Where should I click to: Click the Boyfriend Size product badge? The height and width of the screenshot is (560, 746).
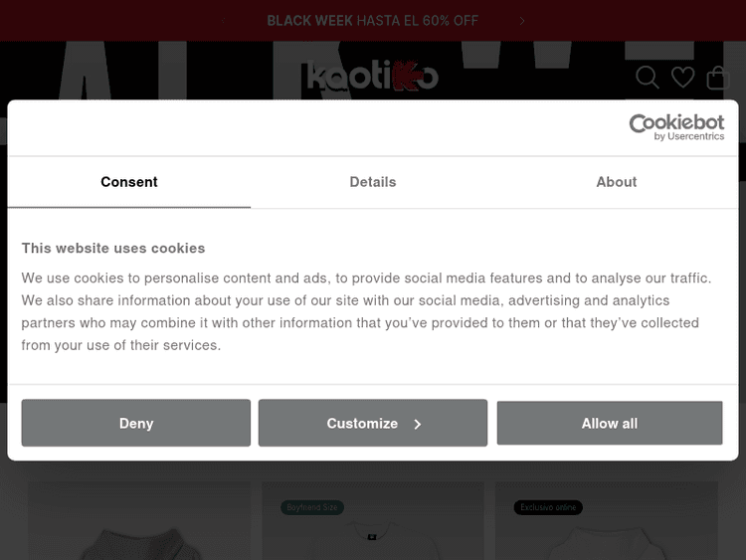[311, 507]
